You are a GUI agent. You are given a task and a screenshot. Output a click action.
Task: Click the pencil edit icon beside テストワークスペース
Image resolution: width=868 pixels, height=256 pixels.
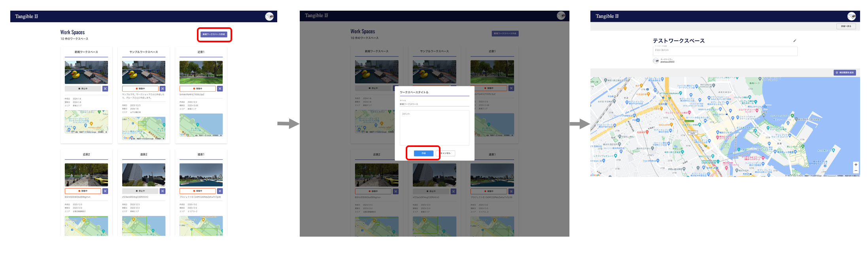pos(794,41)
